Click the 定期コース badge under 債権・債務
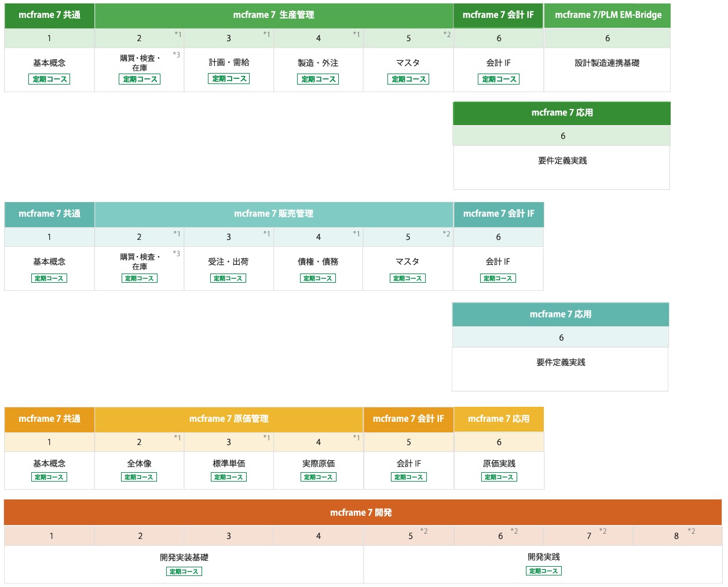Viewport: 728px width, 587px height. click(318, 278)
